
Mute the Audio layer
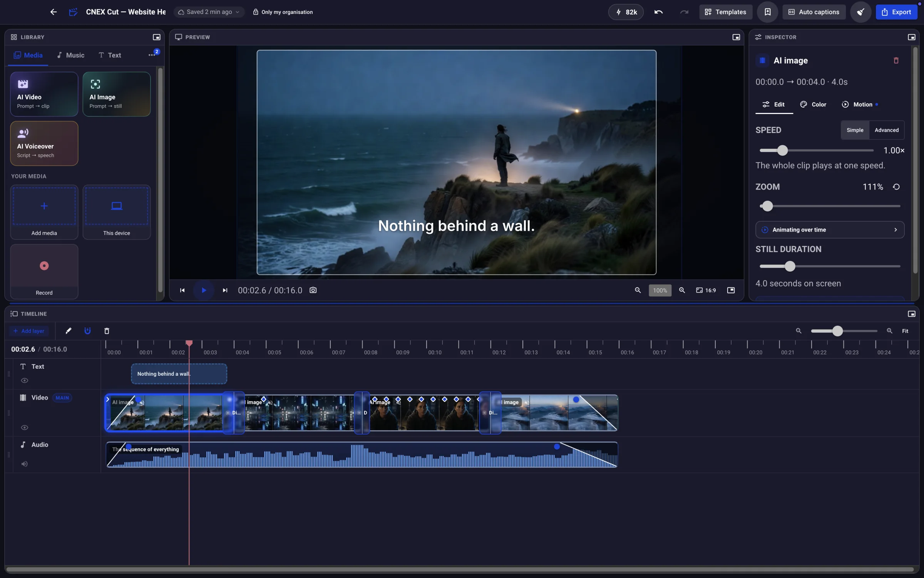coord(24,464)
